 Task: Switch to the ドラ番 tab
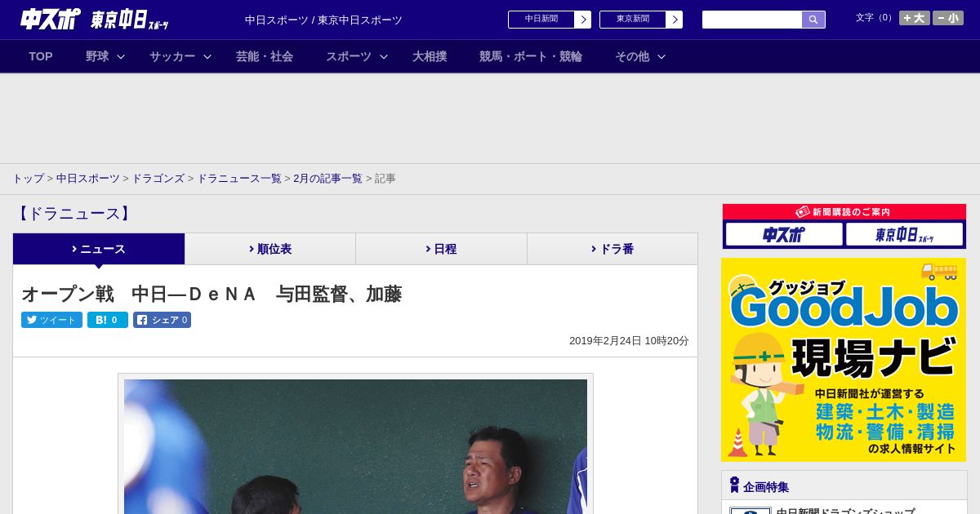[x=612, y=249]
